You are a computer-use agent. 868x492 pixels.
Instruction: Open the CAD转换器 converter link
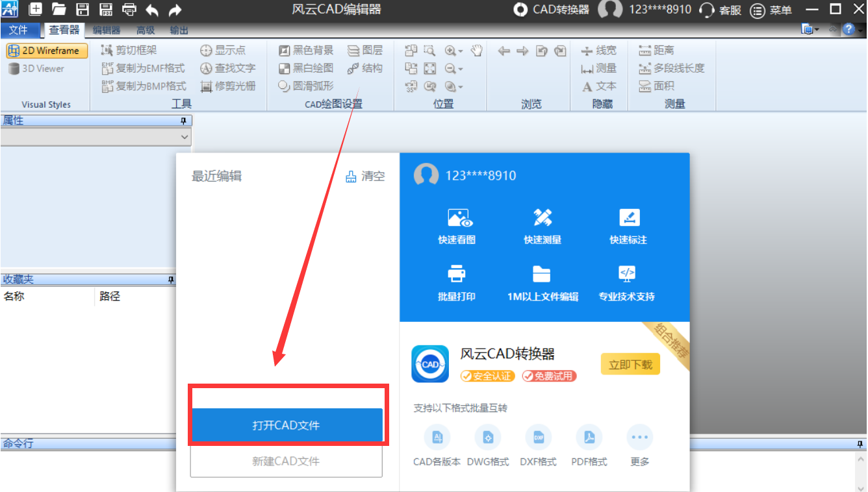click(x=552, y=10)
